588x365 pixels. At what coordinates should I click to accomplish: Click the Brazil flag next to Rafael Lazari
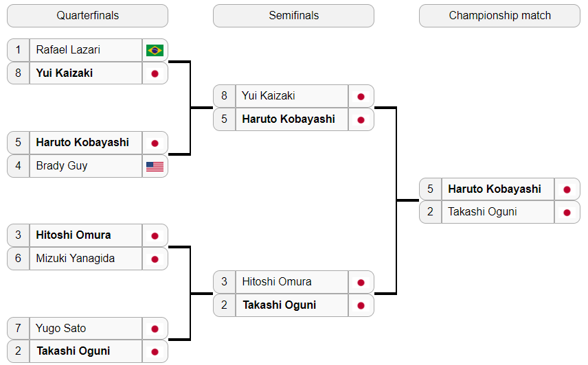point(155,50)
